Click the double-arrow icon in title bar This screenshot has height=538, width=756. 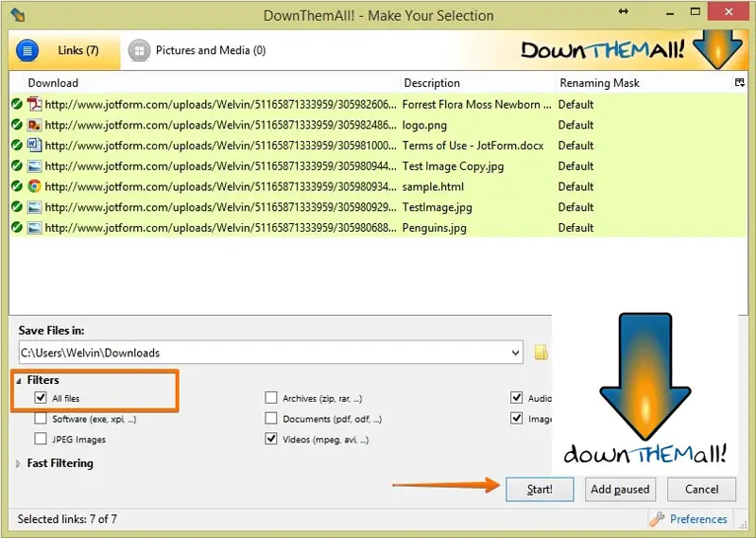tap(624, 11)
